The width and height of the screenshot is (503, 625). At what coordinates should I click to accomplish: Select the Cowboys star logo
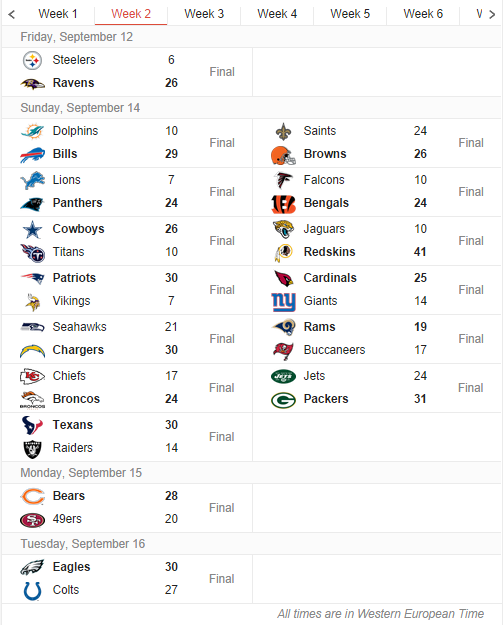click(32, 230)
